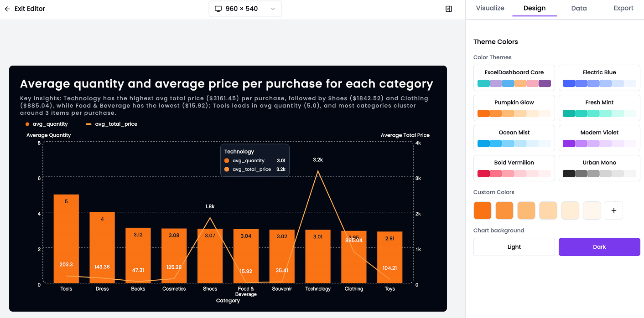644x318 pixels.
Task: Open the Export tab
Action: 623,8
